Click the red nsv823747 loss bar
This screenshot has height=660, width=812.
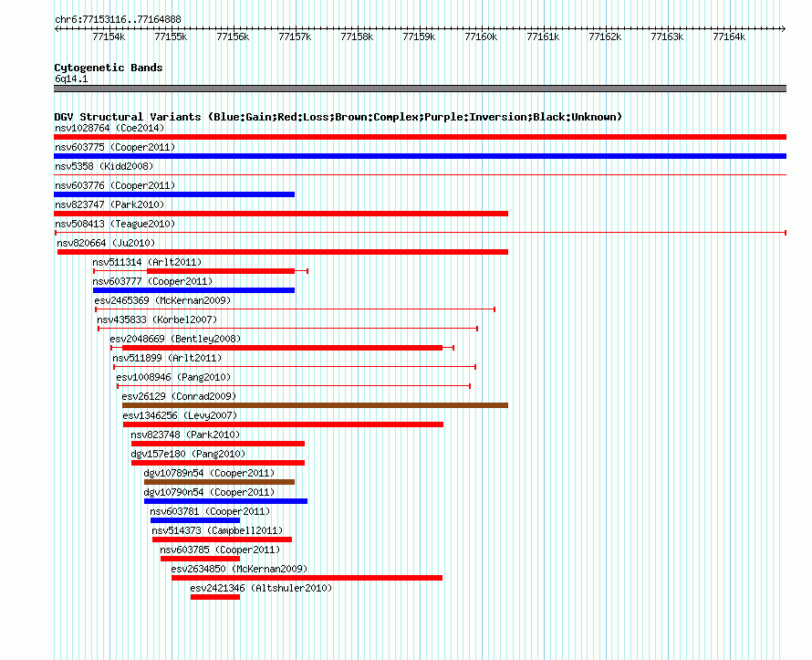tap(281, 214)
